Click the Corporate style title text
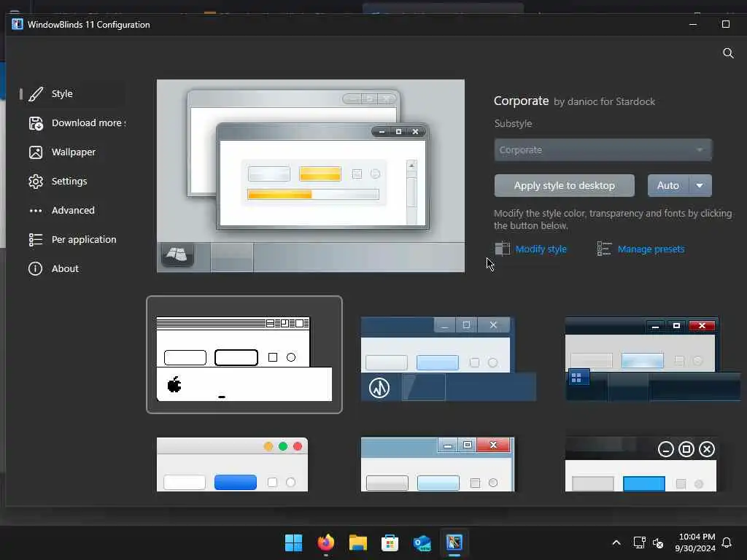The image size is (747, 560). [x=521, y=101]
